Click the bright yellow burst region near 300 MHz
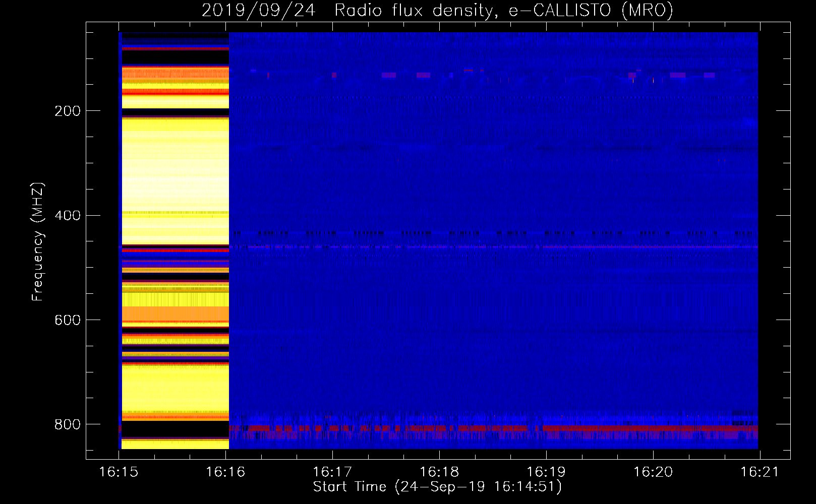816x504 pixels. (175, 181)
